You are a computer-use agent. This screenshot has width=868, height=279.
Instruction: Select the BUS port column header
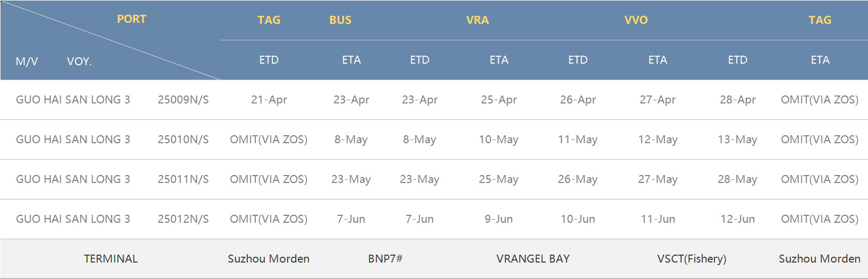pos(340,20)
